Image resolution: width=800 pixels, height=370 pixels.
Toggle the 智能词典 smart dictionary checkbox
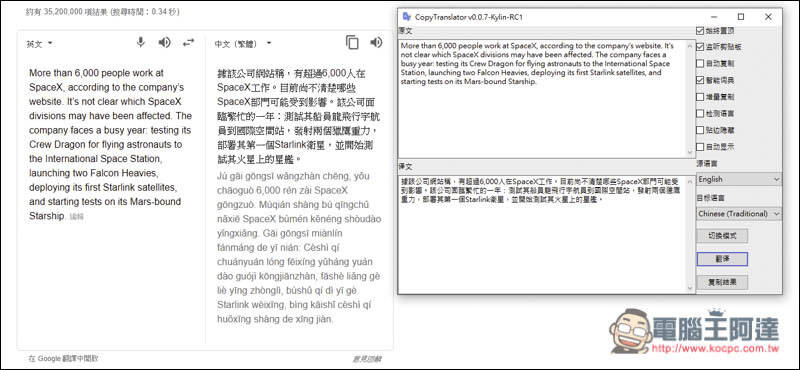[699, 80]
